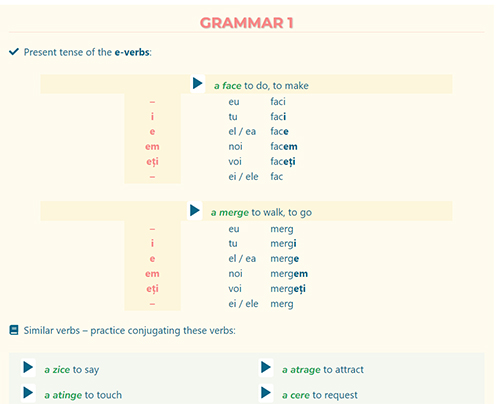Click the text 'a cere to request'
This screenshot has width=500, height=404.
pyautogui.click(x=320, y=395)
